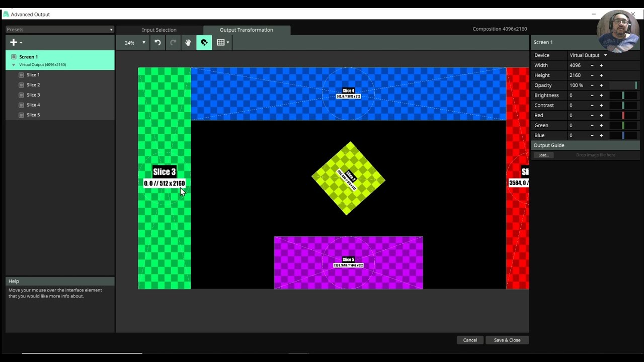Toggle the Slice 5 enable box
Image resolution: width=644 pixels, height=362 pixels.
click(21, 115)
